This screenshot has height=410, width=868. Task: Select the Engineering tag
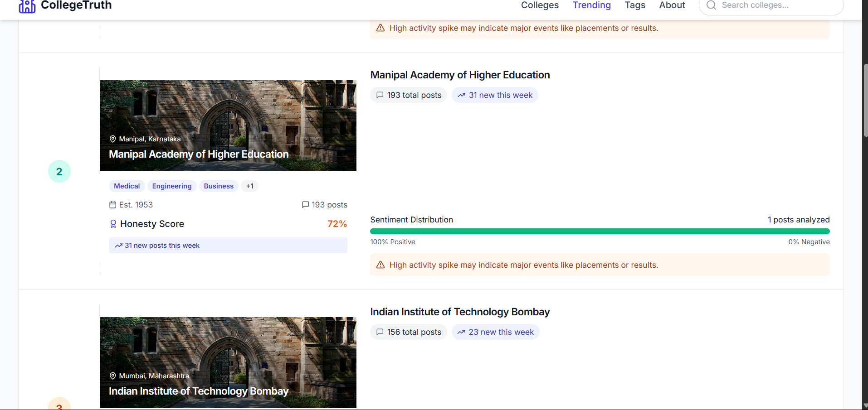(x=172, y=186)
